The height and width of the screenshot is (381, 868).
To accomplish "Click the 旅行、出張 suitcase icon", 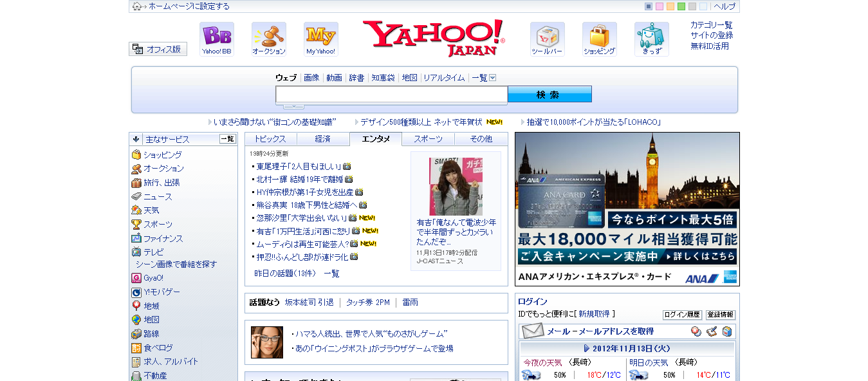I will [x=136, y=183].
